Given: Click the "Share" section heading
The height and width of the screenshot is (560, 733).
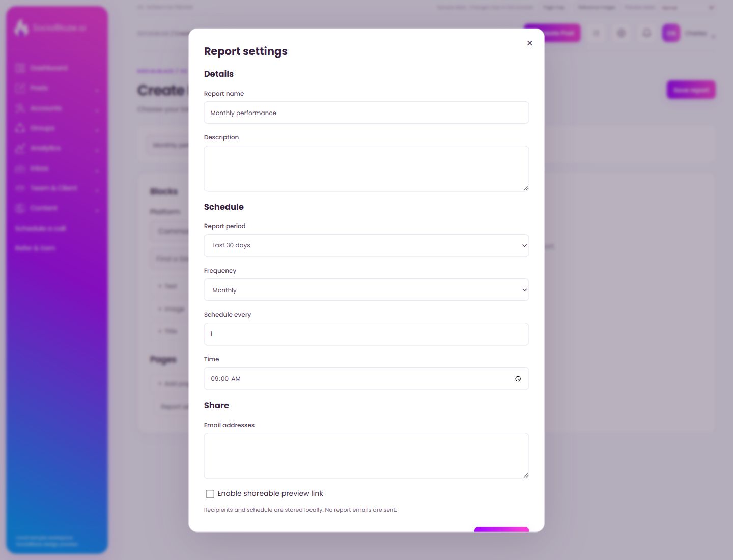Looking at the screenshot, I should point(216,405).
